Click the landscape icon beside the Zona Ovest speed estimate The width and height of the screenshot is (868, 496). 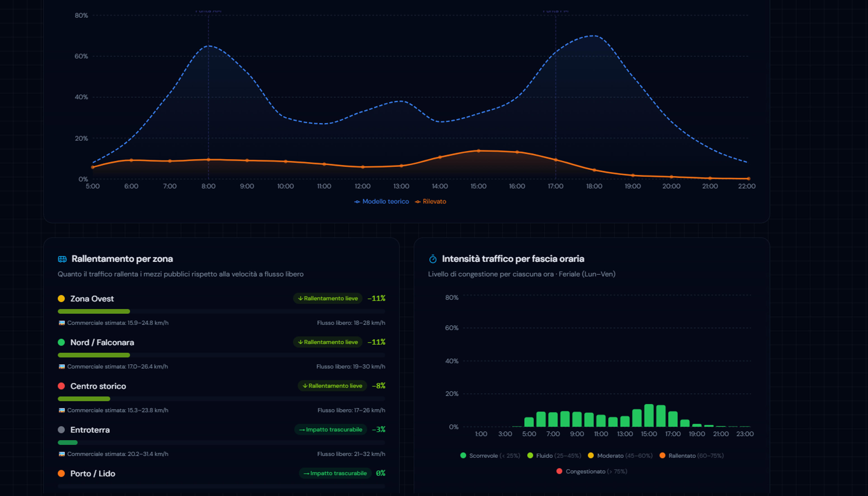pyautogui.click(x=62, y=323)
